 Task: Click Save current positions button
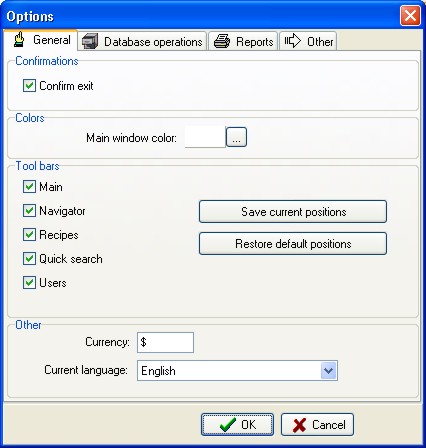tap(293, 212)
